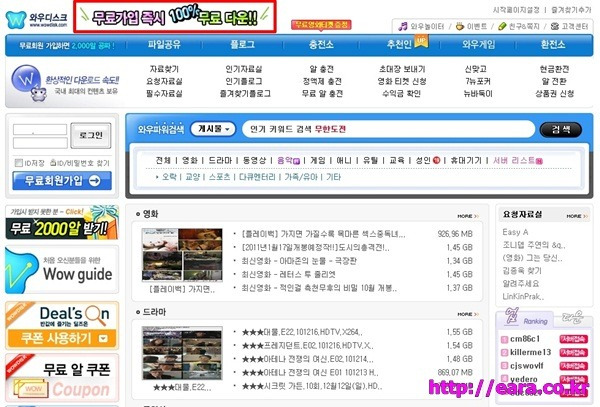This screenshot has height=407, width=600.
Task: Click the 와우디스크 logo
Action: pyautogui.click(x=37, y=19)
